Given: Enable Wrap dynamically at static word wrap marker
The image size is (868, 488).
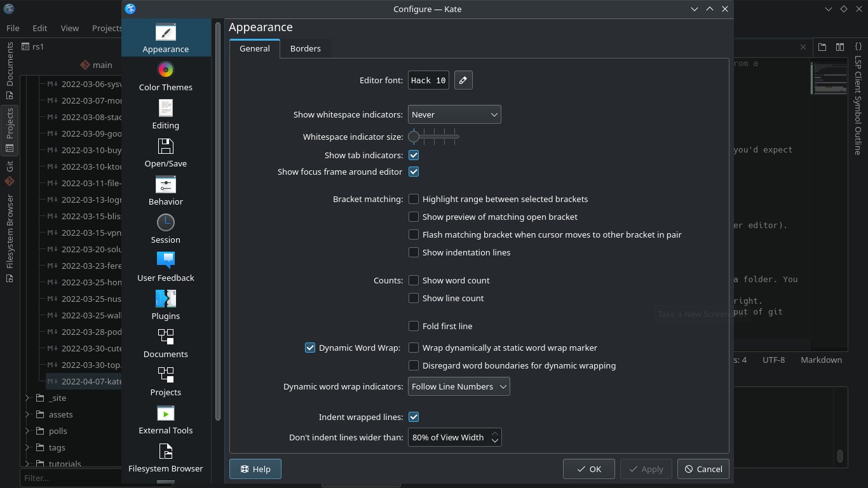Looking at the screenshot, I should (414, 348).
